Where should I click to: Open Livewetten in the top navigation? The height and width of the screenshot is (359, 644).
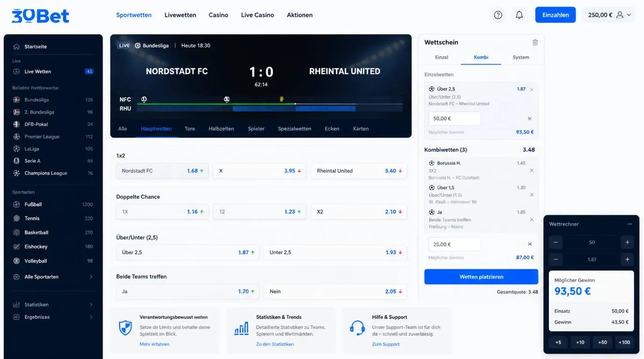[180, 15]
